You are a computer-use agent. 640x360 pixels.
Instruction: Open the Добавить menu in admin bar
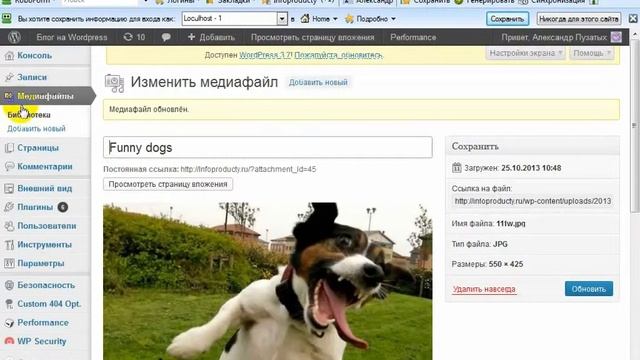coord(211,37)
